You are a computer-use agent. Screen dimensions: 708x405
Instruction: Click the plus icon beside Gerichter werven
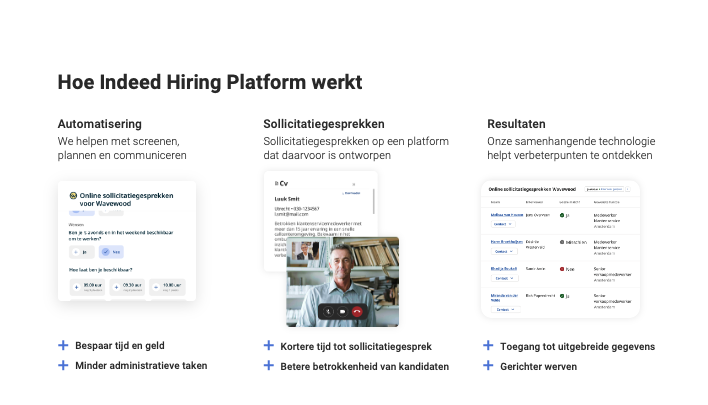(x=488, y=365)
